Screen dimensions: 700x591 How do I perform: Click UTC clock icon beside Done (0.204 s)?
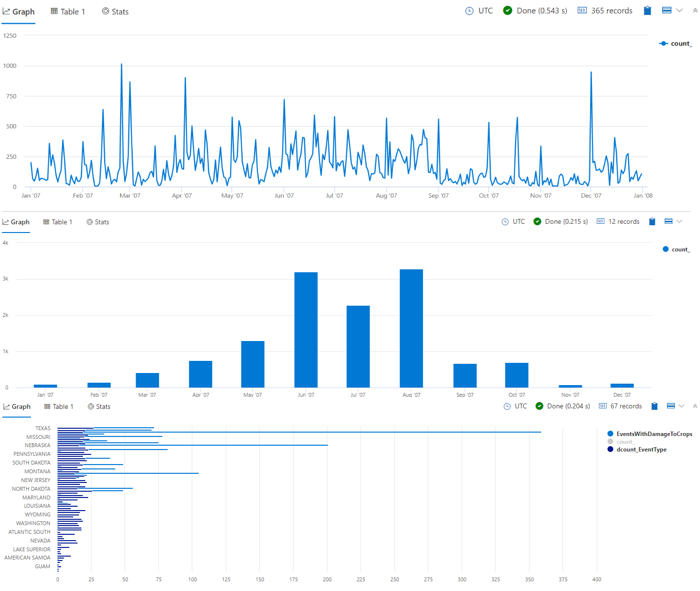coord(507,406)
